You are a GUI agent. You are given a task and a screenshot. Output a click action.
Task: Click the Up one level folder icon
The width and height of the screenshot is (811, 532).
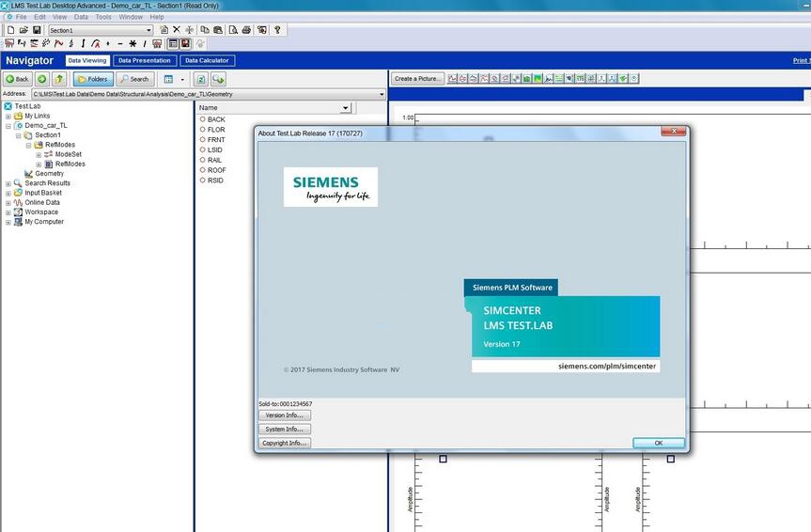(x=59, y=79)
